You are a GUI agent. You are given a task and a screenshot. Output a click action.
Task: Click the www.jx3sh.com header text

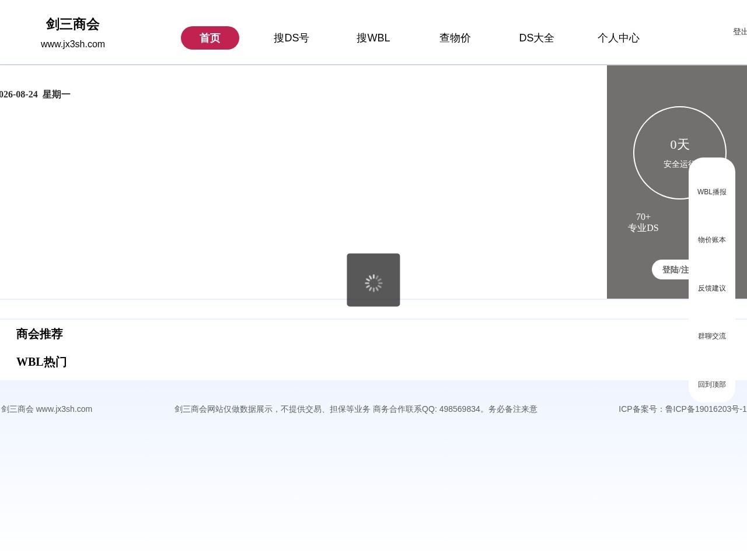(73, 44)
